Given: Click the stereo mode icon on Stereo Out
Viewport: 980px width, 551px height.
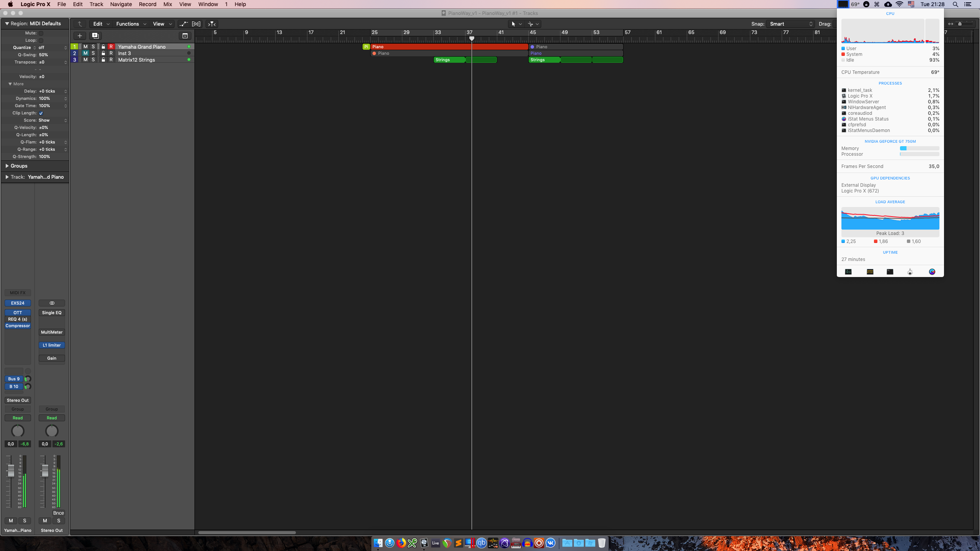Looking at the screenshot, I should click(x=52, y=303).
